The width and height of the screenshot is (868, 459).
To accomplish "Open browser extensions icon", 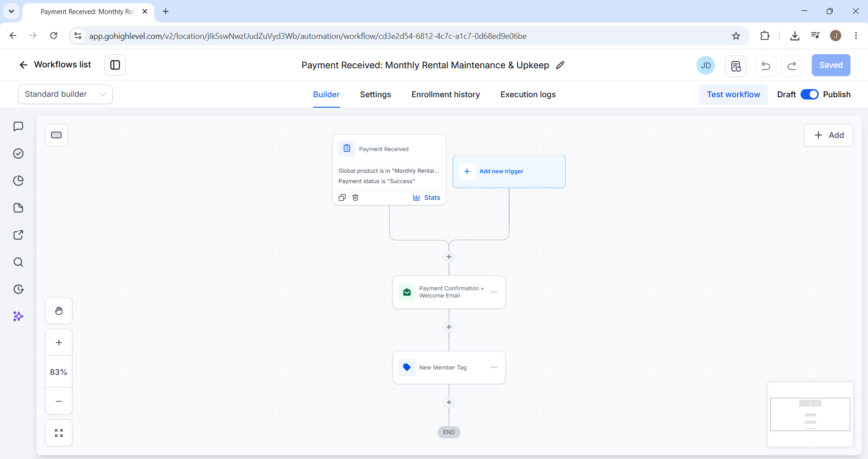I will point(765,36).
